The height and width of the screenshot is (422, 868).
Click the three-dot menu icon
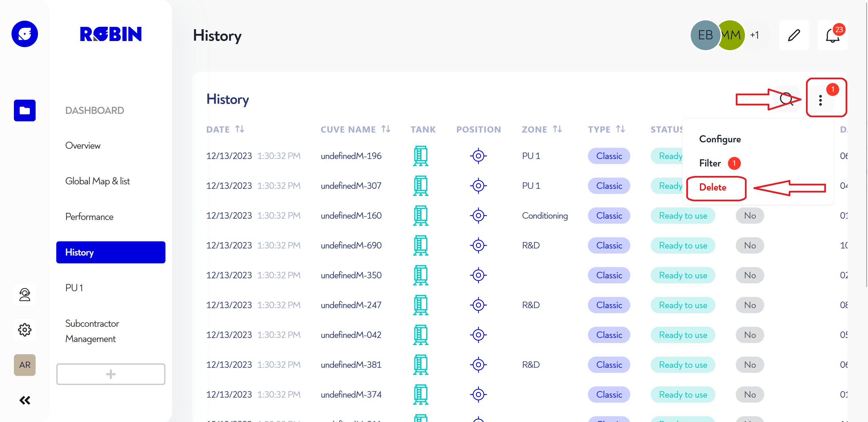821,100
